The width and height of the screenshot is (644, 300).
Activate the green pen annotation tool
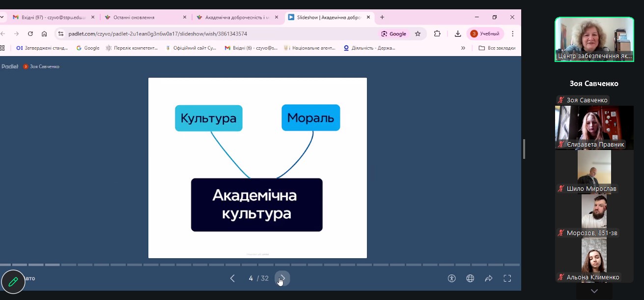pyautogui.click(x=13, y=282)
